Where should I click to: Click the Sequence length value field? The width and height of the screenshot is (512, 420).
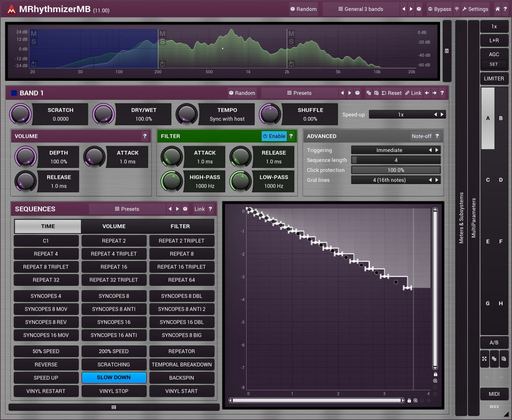[396, 160]
